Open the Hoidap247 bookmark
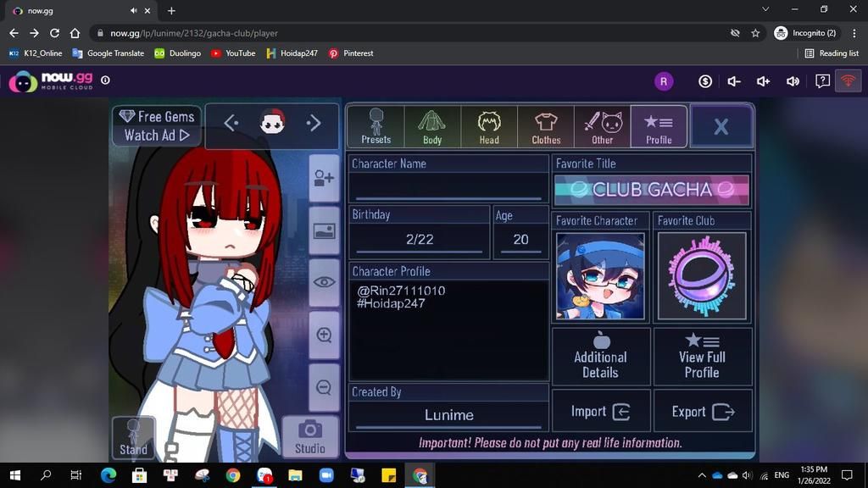The width and height of the screenshot is (868, 488). [x=292, y=53]
